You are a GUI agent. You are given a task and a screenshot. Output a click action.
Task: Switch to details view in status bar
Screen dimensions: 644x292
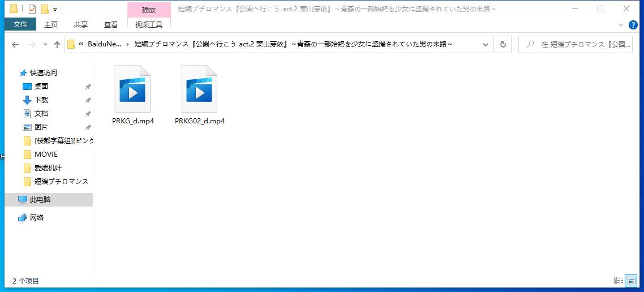point(618,281)
